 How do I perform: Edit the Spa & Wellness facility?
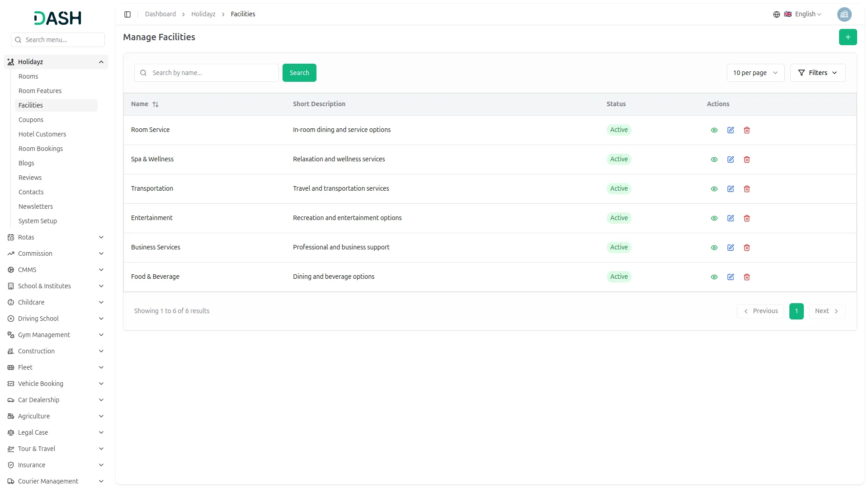[x=731, y=160]
